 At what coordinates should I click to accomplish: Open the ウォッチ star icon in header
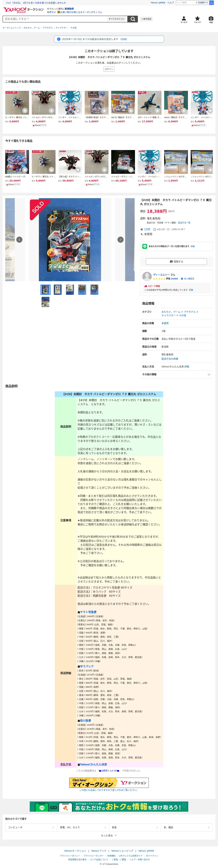coord(197,20)
